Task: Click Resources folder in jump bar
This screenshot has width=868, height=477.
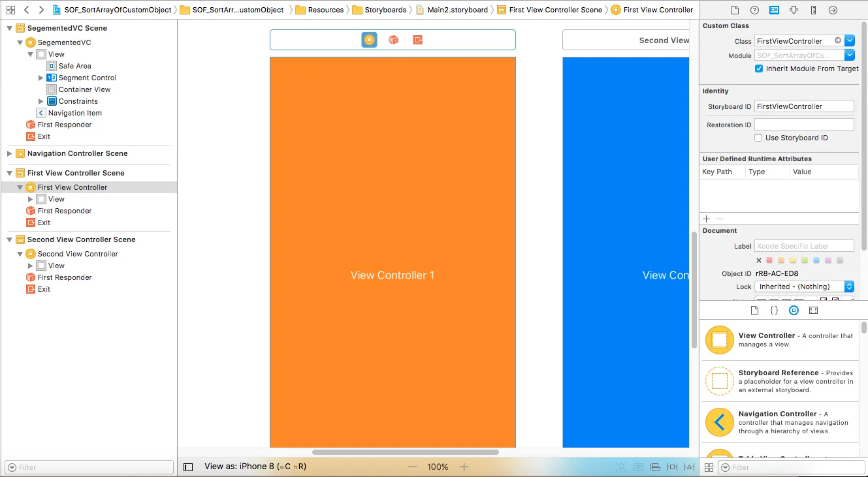Action: point(320,10)
